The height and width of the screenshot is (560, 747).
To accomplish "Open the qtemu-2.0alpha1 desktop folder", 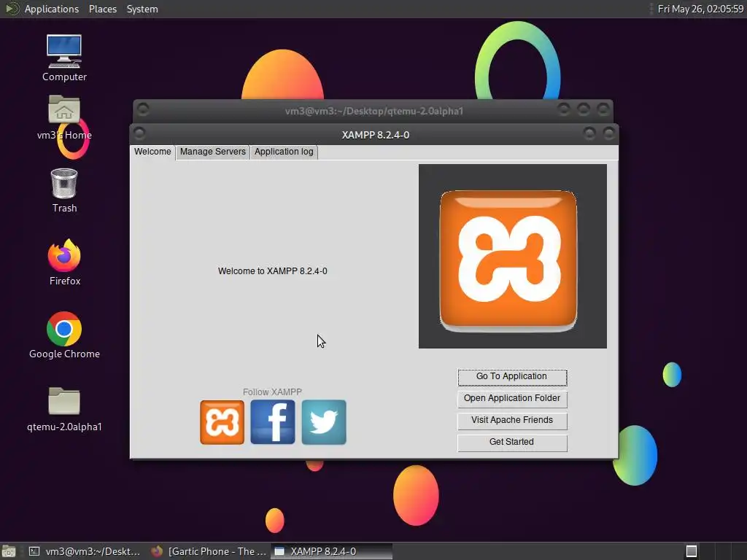I will (x=64, y=410).
